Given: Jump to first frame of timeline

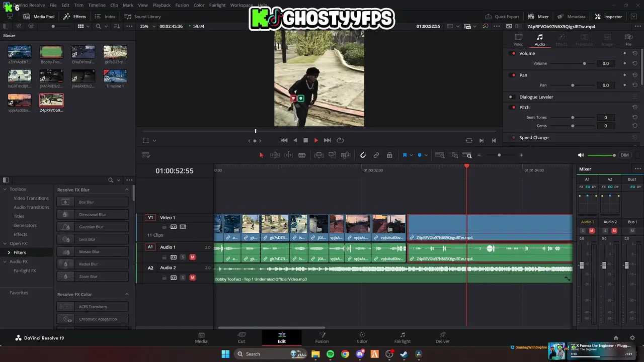Looking at the screenshot, I should pos(284,140).
